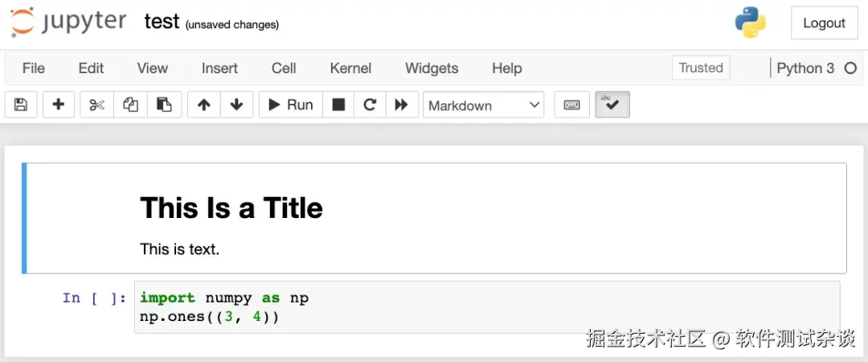Copy selected cells icon
Image resolution: width=868 pixels, height=362 pixels.
(x=130, y=105)
